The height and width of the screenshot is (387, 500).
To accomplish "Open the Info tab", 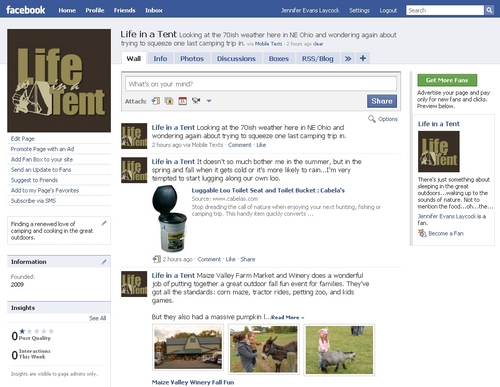I will pyautogui.click(x=160, y=59).
